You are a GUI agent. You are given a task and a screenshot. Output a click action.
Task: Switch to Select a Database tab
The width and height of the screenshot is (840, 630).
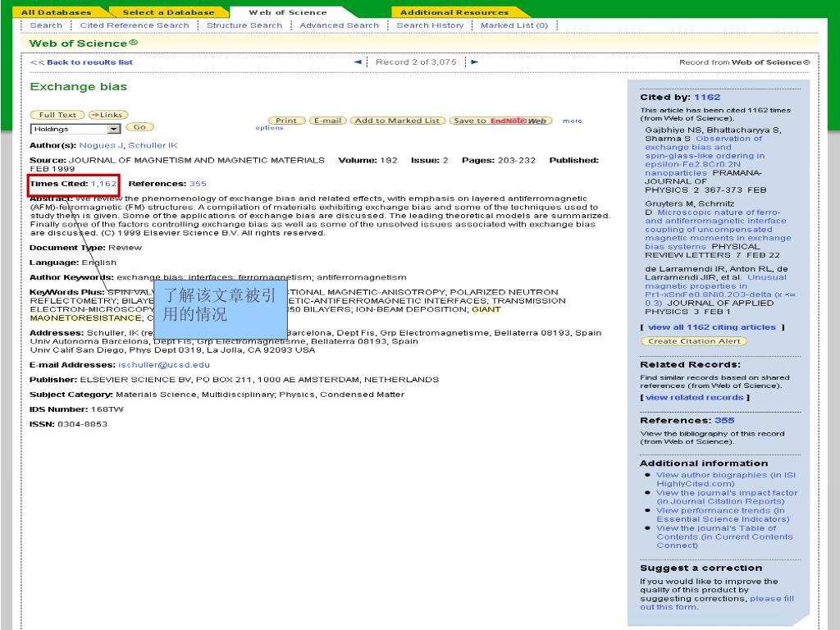168,12
